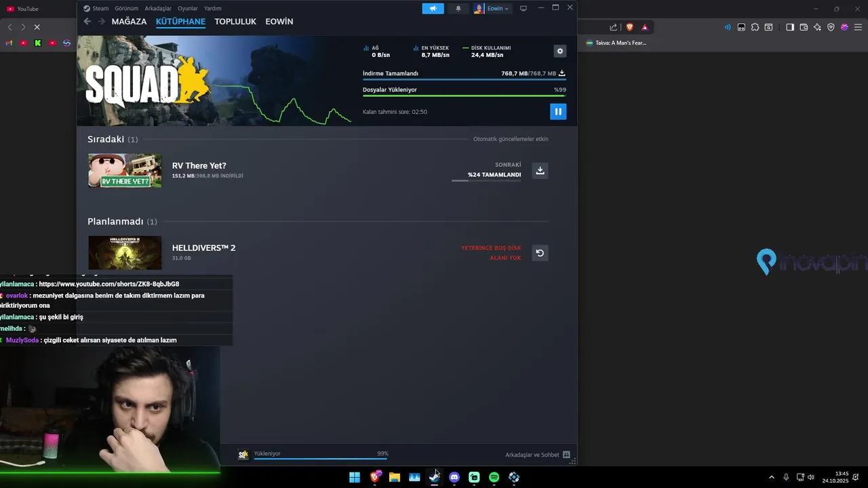Click the 'Kalan tahmini süre: 02:50' text

pos(395,112)
